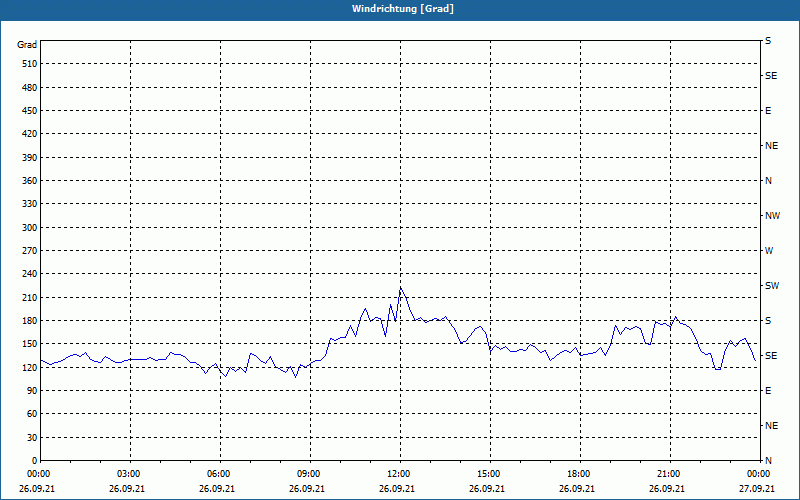Click the W compass direction label
Image resolution: width=800 pixels, height=500 pixels.
pyautogui.click(x=769, y=251)
